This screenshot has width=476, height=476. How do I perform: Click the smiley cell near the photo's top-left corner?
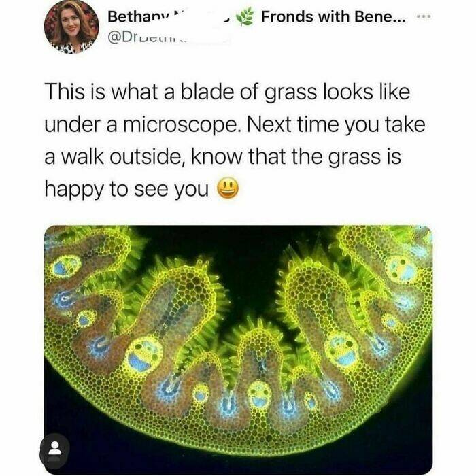click(67, 267)
